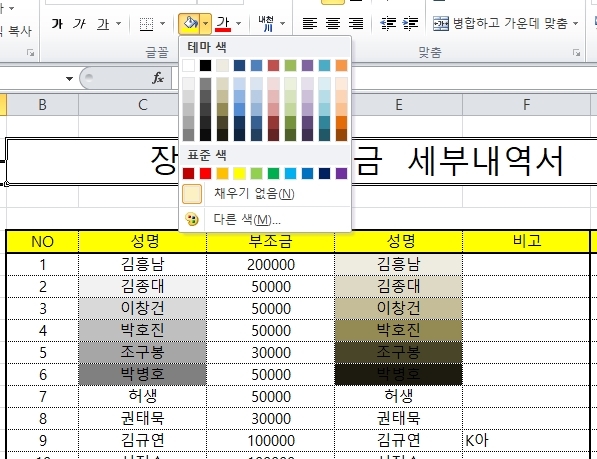Expand the font color dropdown arrow
597x459 pixels.
point(239,24)
